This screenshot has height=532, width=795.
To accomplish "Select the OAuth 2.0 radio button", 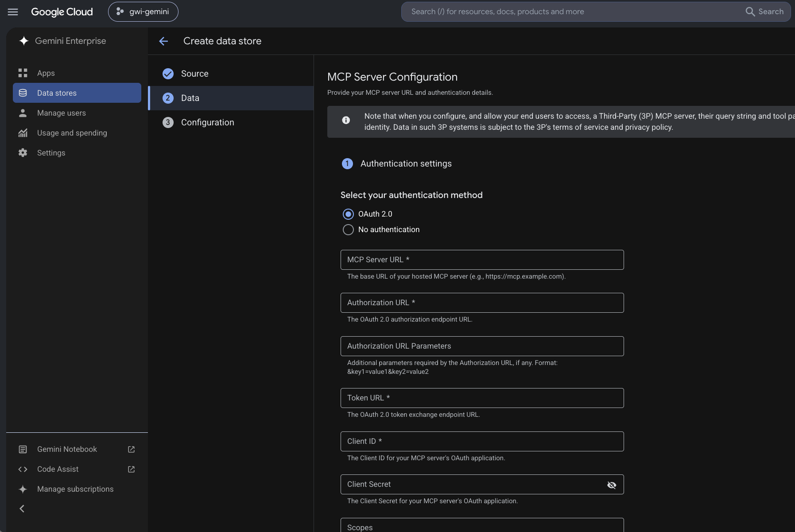I will pyautogui.click(x=348, y=214).
